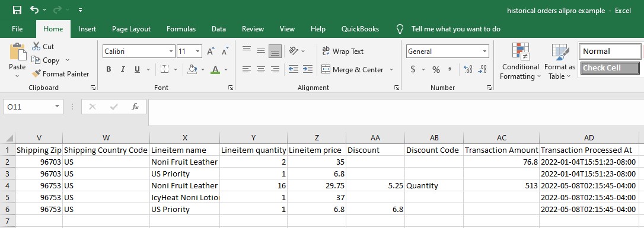
Task: Open the Name Box dropdown arrow
Action: point(57,107)
